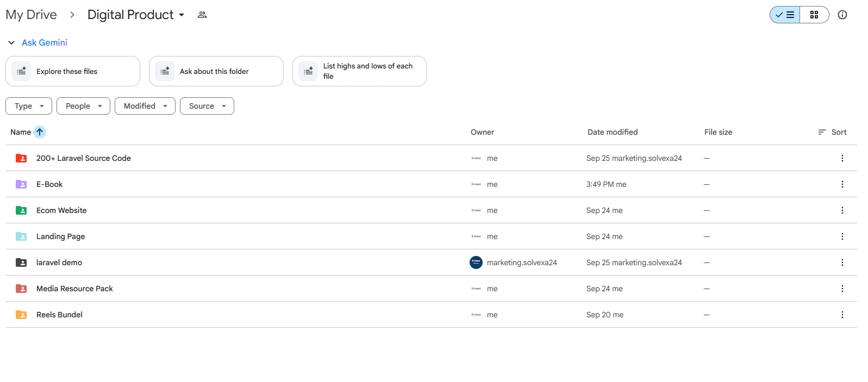Open the Modified filter dropdown
This screenshot has height=382, width=868.
tap(145, 106)
